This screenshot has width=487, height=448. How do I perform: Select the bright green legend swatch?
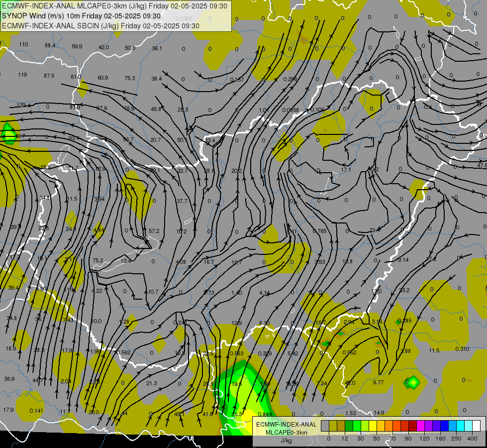357,426
